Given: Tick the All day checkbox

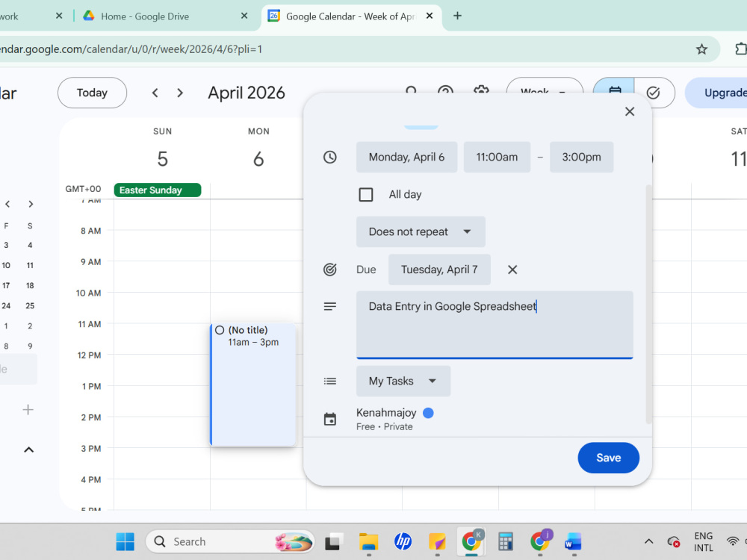Looking at the screenshot, I should tap(366, 194).
